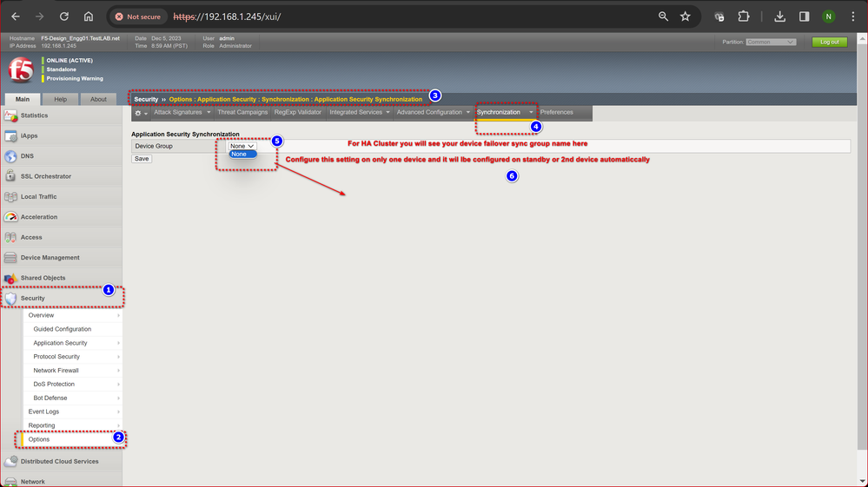Click the Not secure site badge
Screen dimensions: 868x487
[138, 16]
